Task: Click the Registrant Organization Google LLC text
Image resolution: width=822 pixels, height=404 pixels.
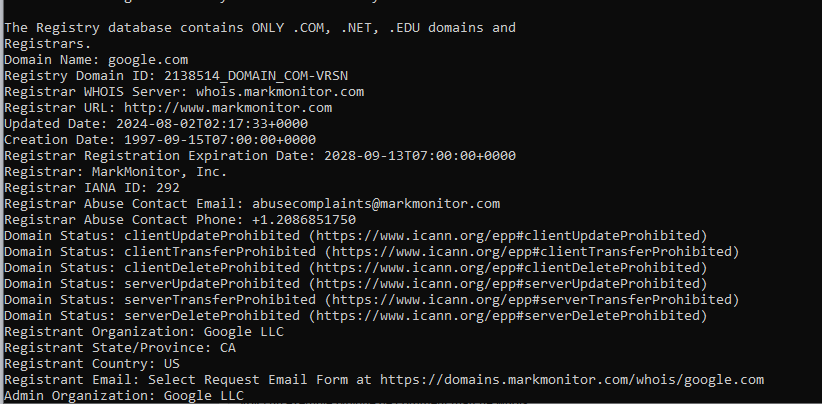Action: [x=242, y=331]
